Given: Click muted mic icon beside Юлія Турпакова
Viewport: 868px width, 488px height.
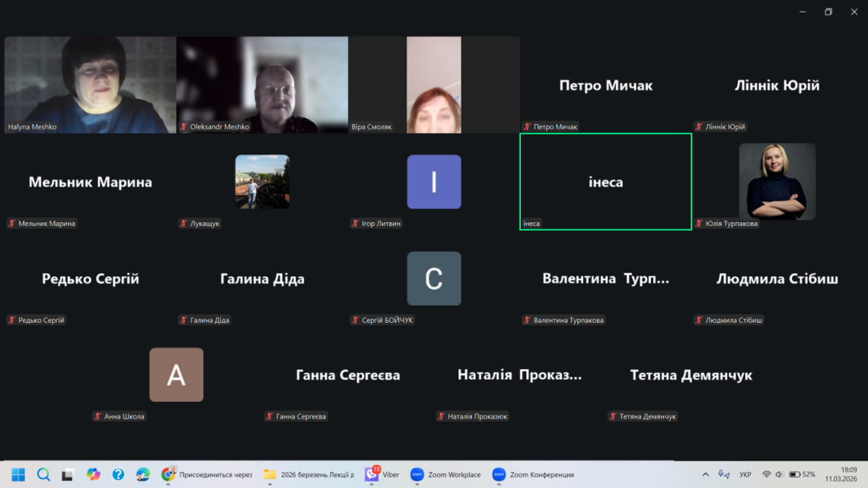Looking at the screenshot, I should (x=699, y=224).
